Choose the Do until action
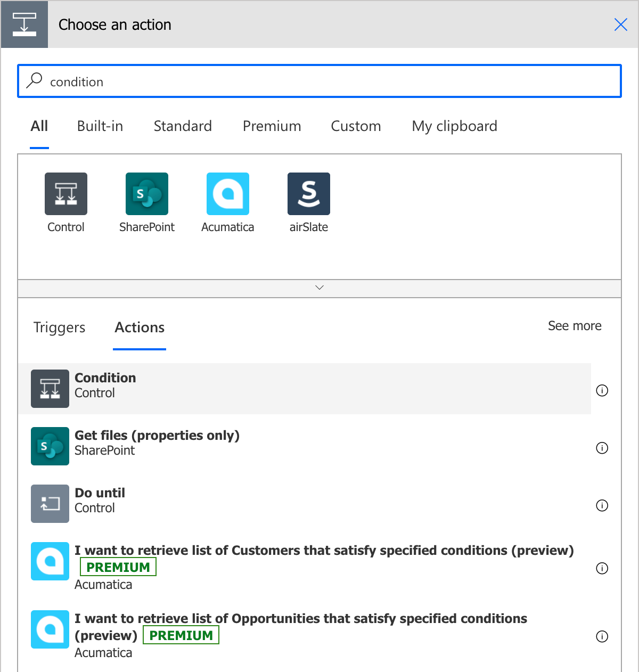The height and width of the screenshot is (672, 639). point(305,504)
